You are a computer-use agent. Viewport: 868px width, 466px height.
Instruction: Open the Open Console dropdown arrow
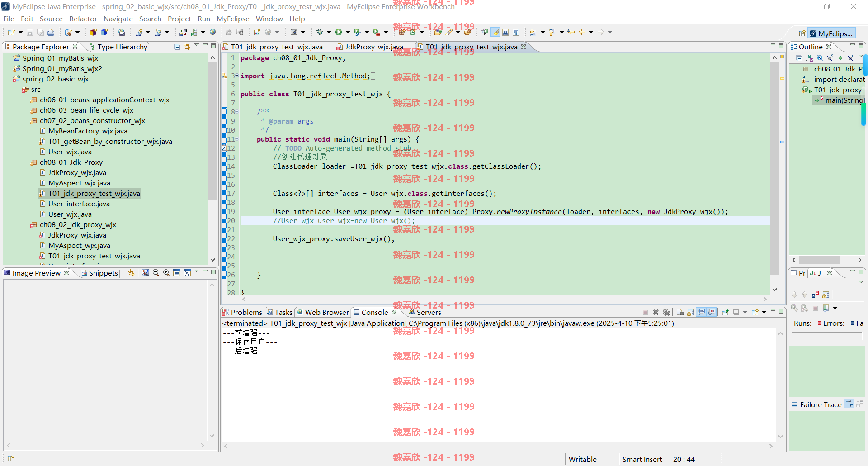(x=764, y=312)
